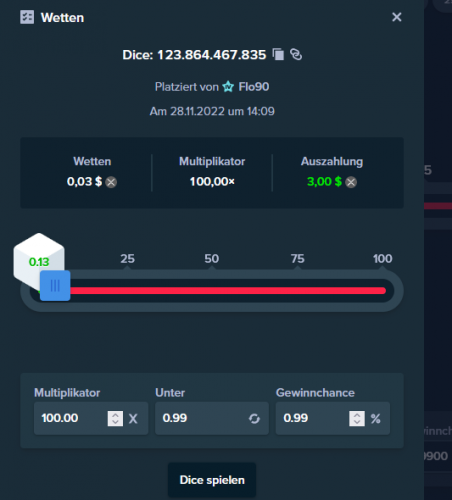Click the currency icon next to 0,03 $
Screen dimensions: 452x500
tap(111, 182)
